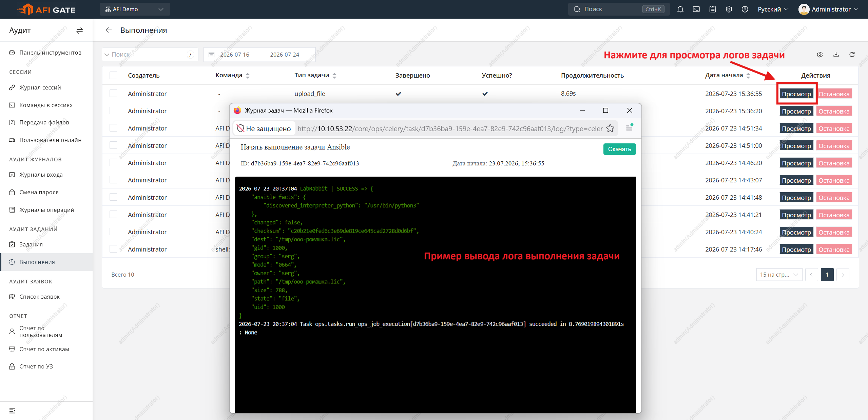Collapse the sidebar with the bottom menu icon

pos(13,411)
